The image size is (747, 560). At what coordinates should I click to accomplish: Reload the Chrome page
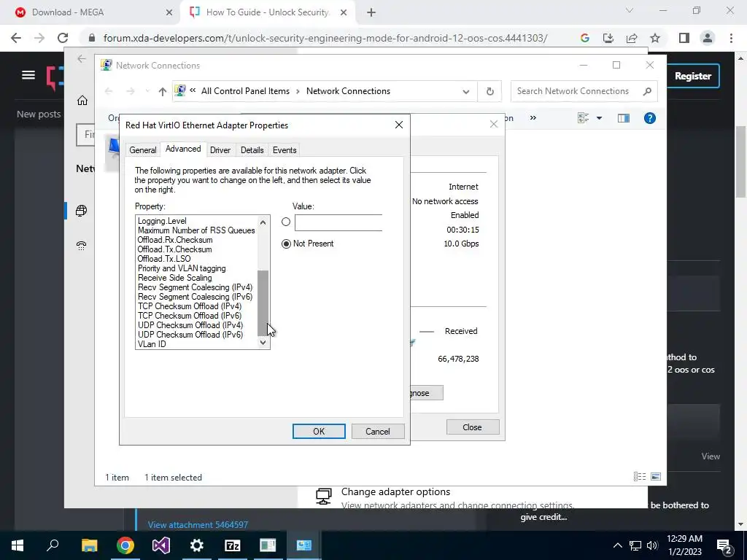[x=63, y=38]
